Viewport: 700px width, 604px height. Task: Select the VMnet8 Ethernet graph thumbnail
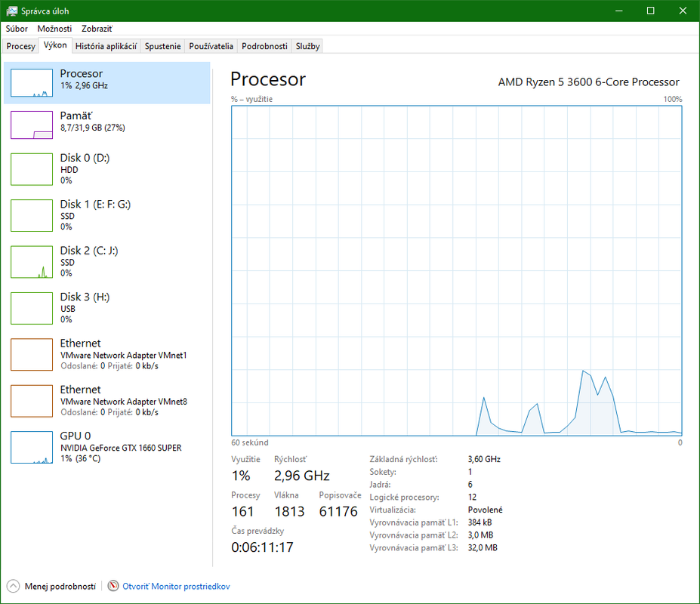[x=32, y=401]
